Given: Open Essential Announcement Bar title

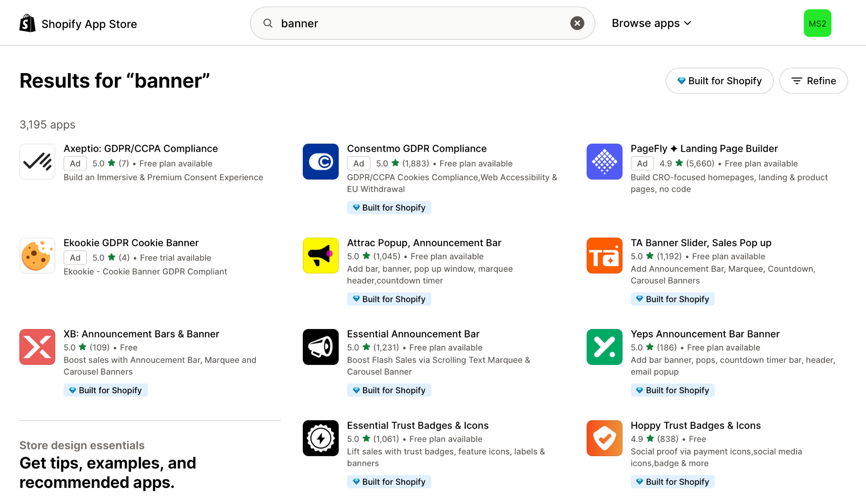Looking at the screenshot, I should coord(413,334).
